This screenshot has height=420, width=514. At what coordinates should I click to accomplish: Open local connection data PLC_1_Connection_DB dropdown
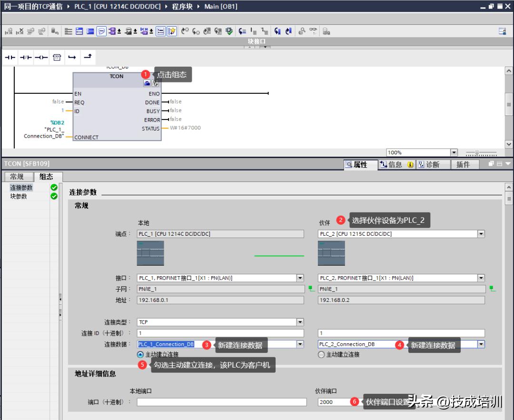pyautogui.click(x=300, y=344)
